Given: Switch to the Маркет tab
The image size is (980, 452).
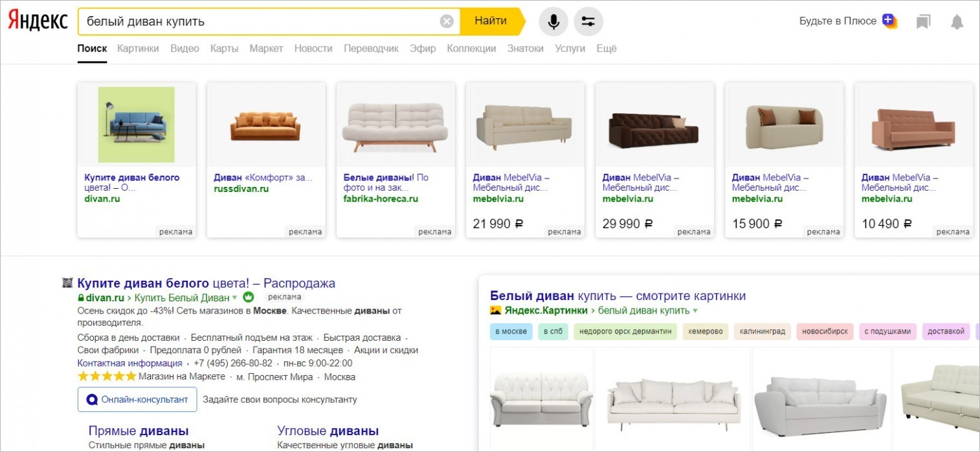Looking at the screenshot, I should (266, 48).
